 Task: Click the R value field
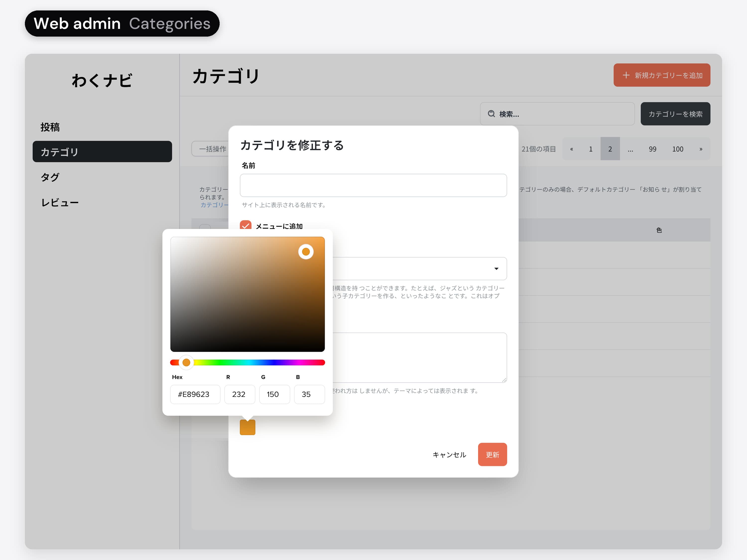click(x=240, y=394)
